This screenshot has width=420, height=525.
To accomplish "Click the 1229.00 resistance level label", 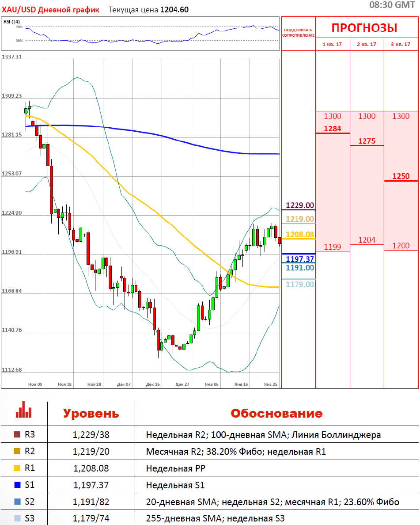I will pyautogui.click(x=300, y=205).
